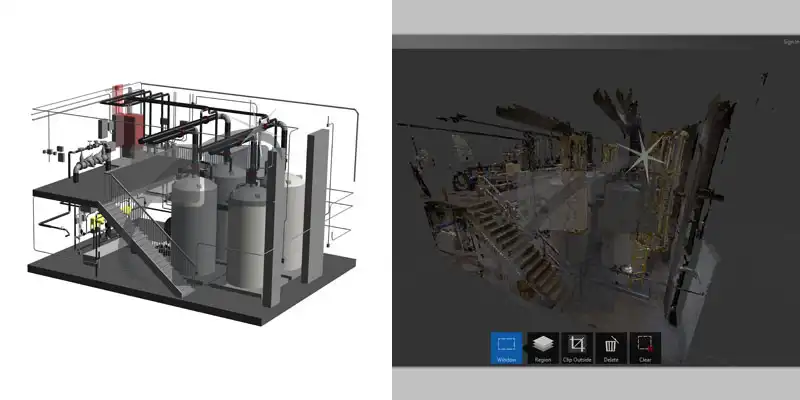Click the Delete trash can icon
Screen dimensions: 800x400
[611, 347]
